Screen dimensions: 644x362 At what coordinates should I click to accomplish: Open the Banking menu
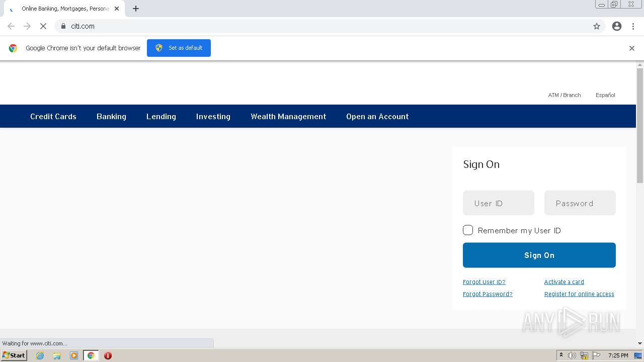(x=111, y=116)
